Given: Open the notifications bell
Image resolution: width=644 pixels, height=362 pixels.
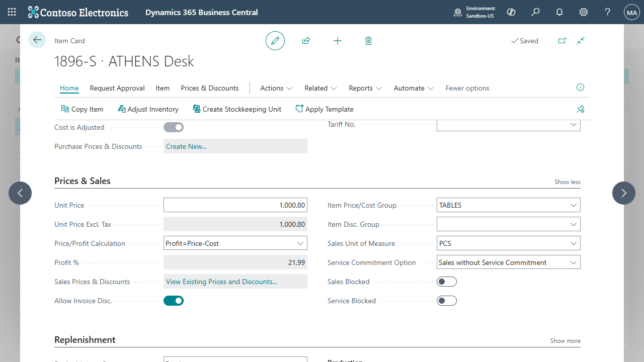Looking at the screenshot, I should [x=559, y=12].
